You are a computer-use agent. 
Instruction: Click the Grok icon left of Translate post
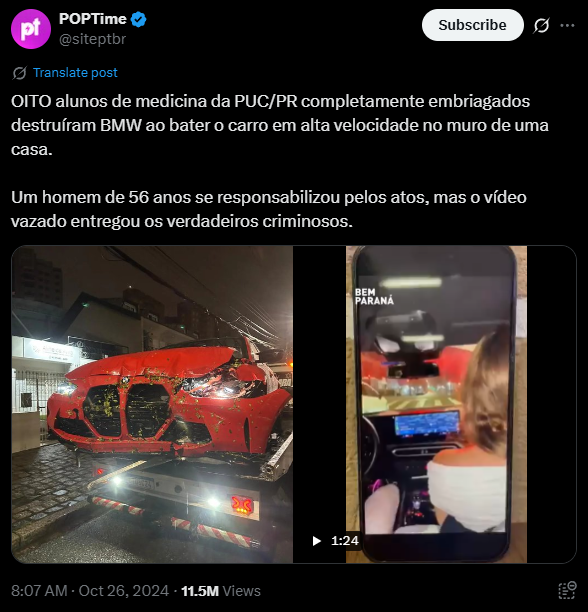pos(19,73)
